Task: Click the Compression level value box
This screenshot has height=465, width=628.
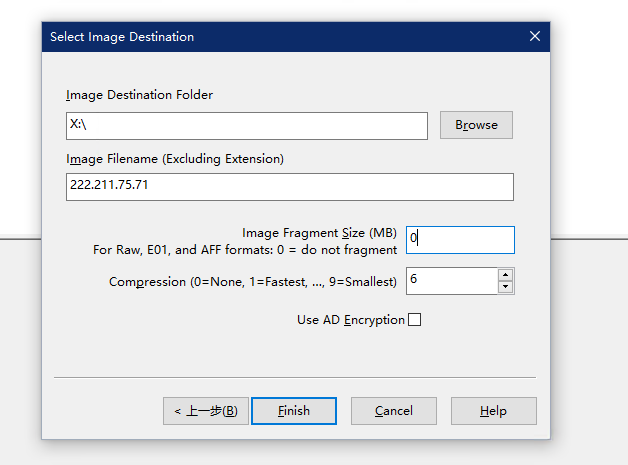Action: coord(451,281)
